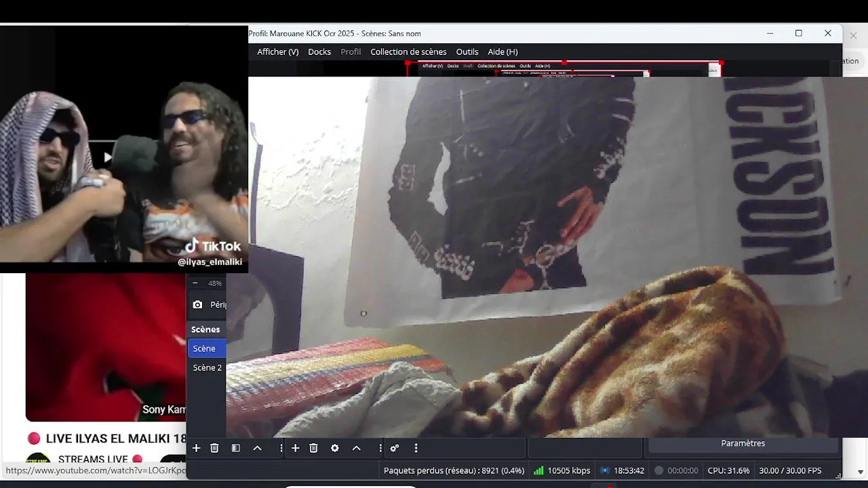Move the selected source up
The width and height of the screenshot is (868, 488).
coord(356,448)
